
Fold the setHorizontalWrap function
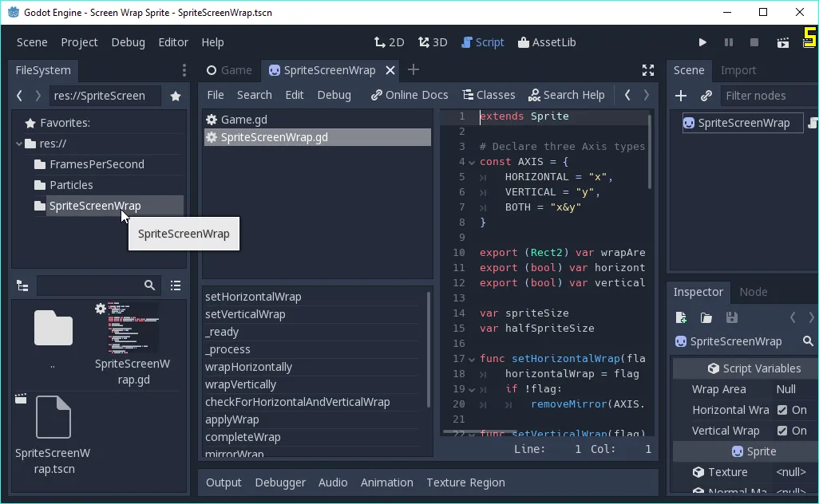click(472, 359)
